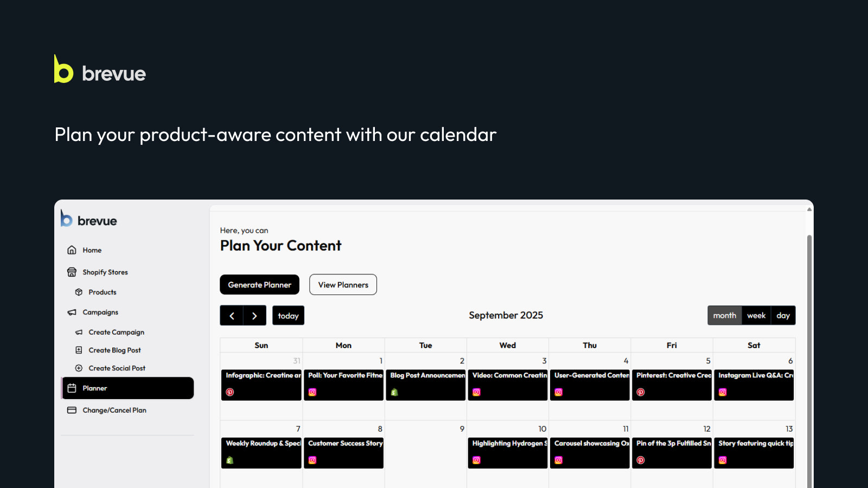Screen dimensions: 868x488
Task: Click the Campaigns megaphone icon
Action: [x=72, y=312]
